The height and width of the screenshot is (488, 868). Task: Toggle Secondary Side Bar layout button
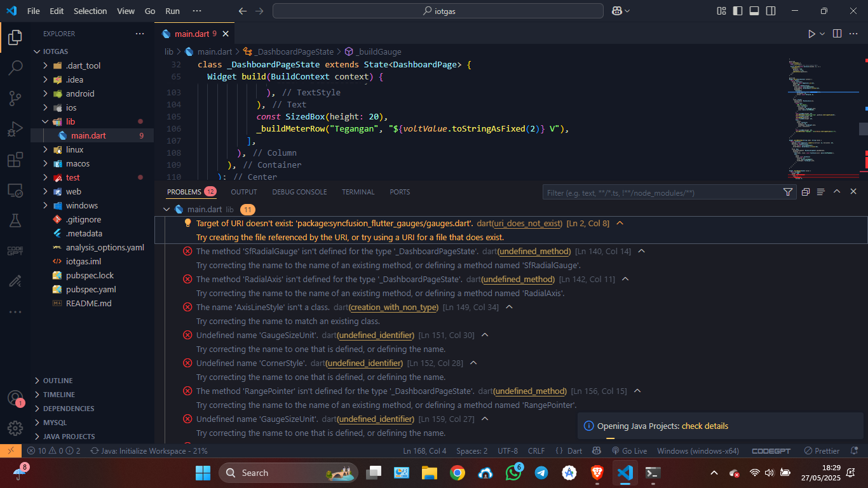[771, 11]
